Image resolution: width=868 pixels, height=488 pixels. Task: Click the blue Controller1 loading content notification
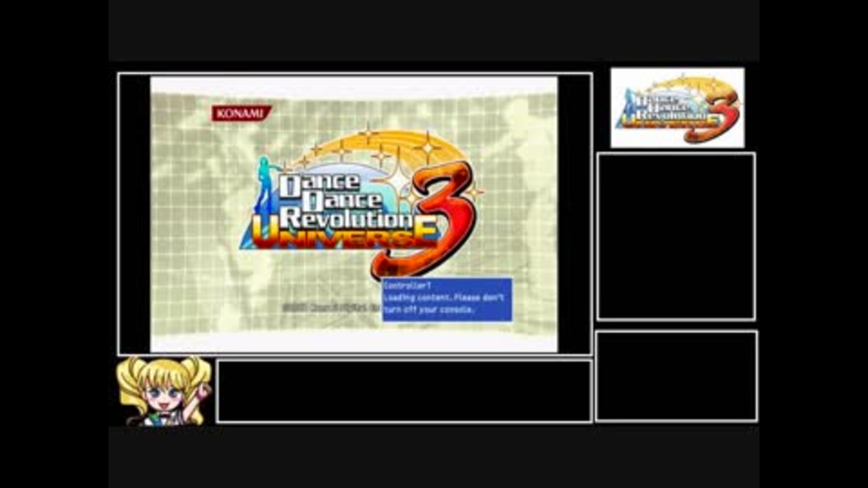(x=448, y=299)
